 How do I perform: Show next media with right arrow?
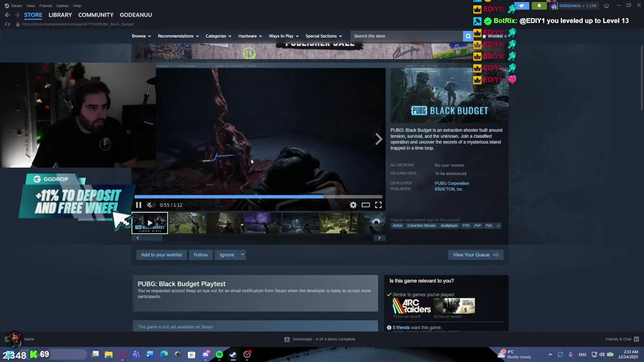(x=378, y=139)
